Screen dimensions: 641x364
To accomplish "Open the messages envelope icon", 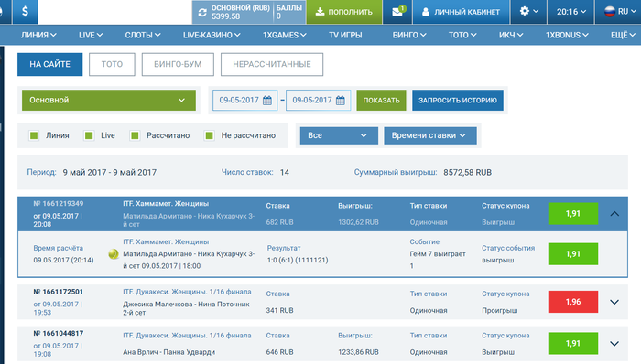I will click(397, 11).
